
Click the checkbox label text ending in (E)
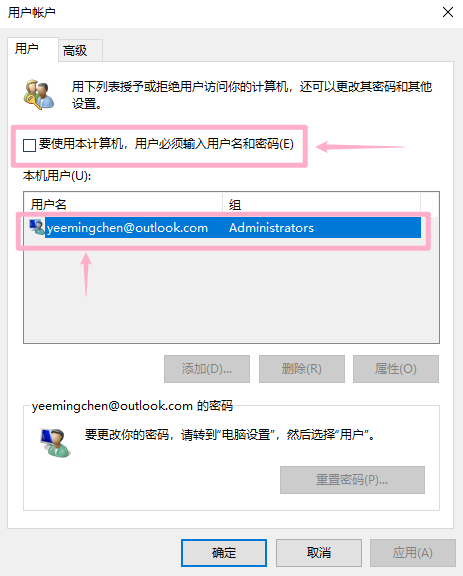click(166, 144)
